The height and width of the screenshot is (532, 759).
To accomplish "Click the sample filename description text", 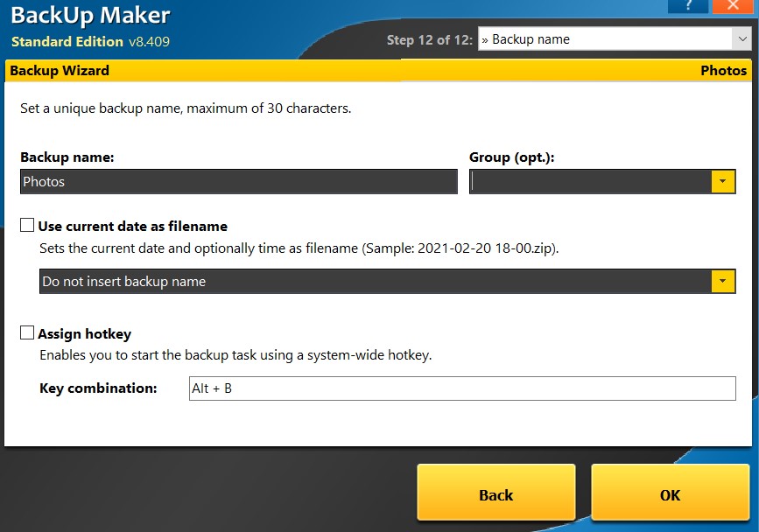I will 299,248.
